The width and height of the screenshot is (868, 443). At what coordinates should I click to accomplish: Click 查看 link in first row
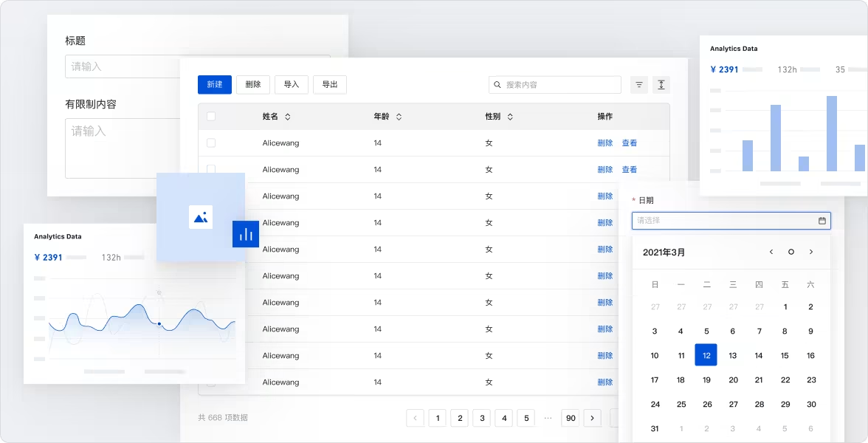pyautogui.click(x=629, y=143)
